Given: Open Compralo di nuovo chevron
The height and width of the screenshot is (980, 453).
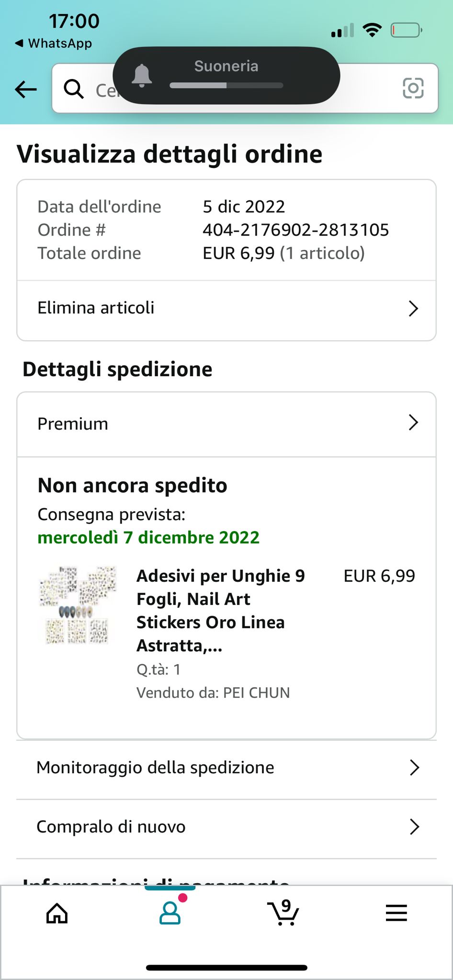Looking at the screenshot, I should (x=414, y=826).
